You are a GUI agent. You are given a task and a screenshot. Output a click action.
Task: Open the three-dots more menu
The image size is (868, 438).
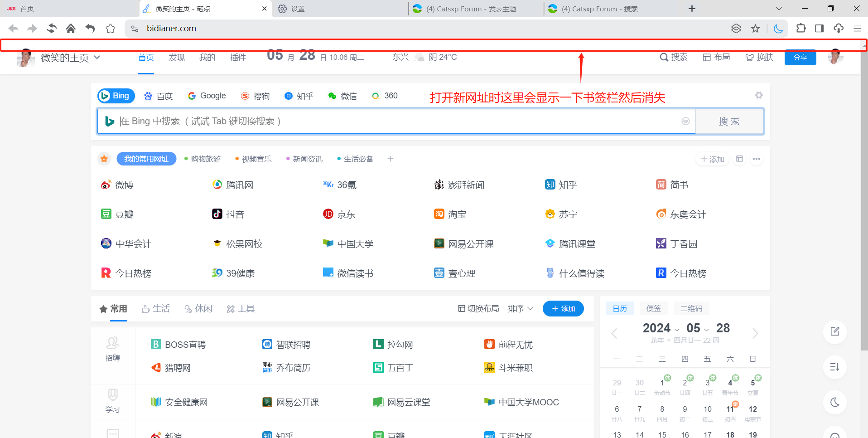pos(757,159)
